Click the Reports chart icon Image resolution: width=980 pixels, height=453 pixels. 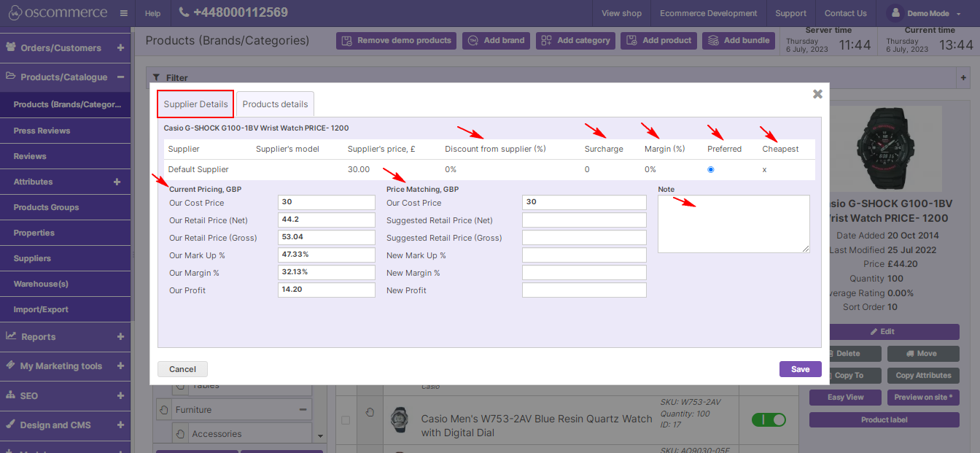click(11, 336)
